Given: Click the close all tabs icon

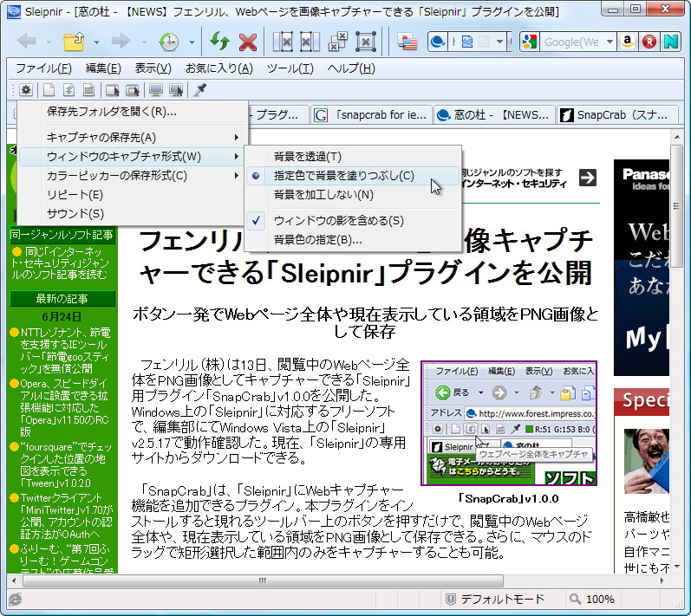Looking at the screenshot, I should tap(366, 42).
